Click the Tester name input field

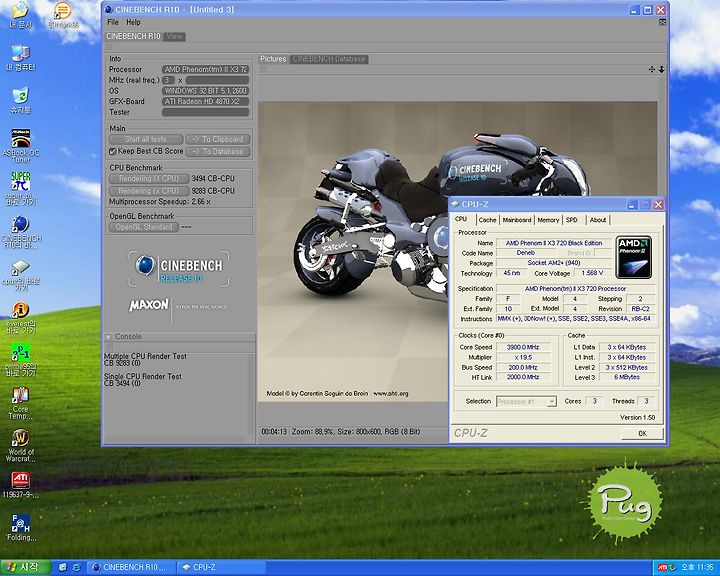click(x=205, y=112)
